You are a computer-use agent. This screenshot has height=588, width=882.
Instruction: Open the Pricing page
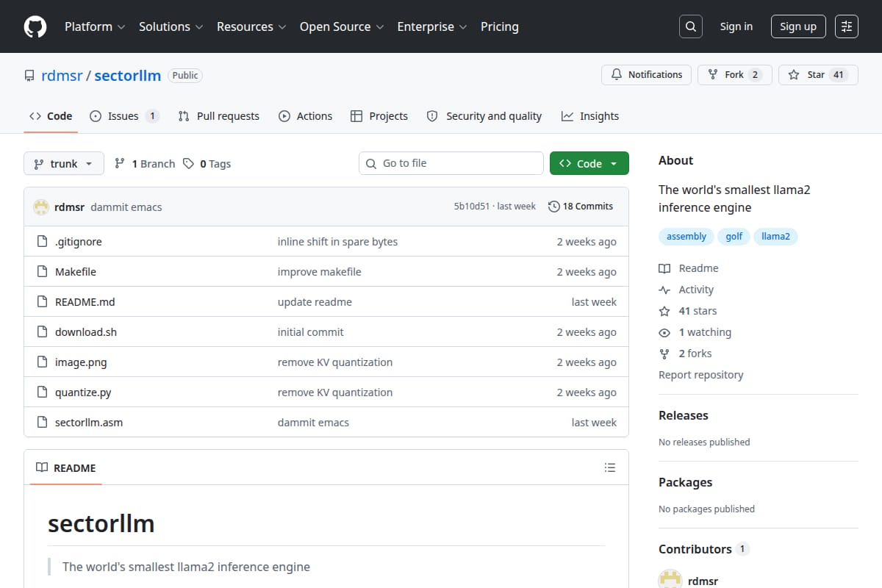[500, 26]
